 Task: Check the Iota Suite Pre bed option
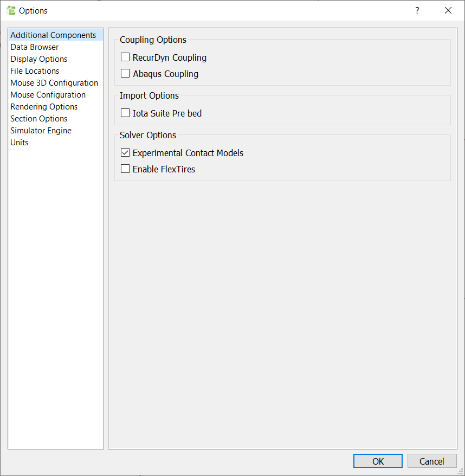[125, 113]
